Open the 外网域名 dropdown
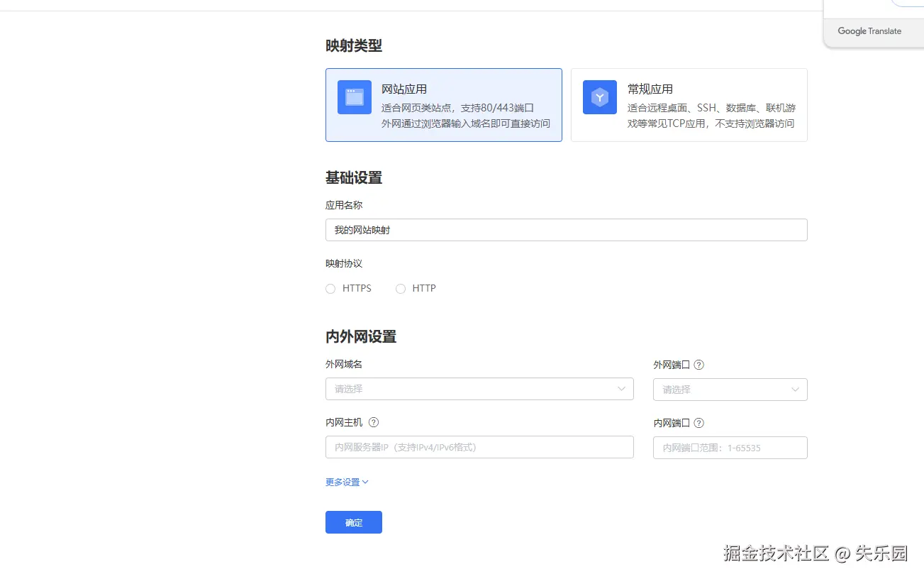This screenshot has width=924, height=579. point(479,389)
